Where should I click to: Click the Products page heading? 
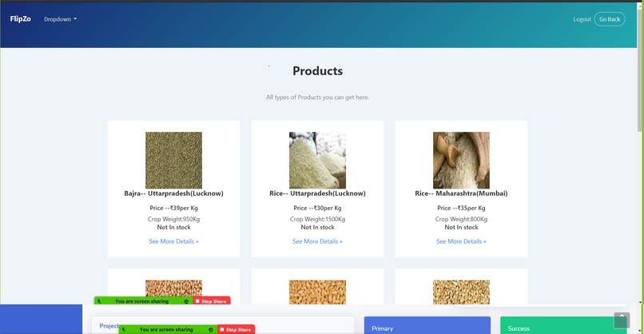[317, 70]
